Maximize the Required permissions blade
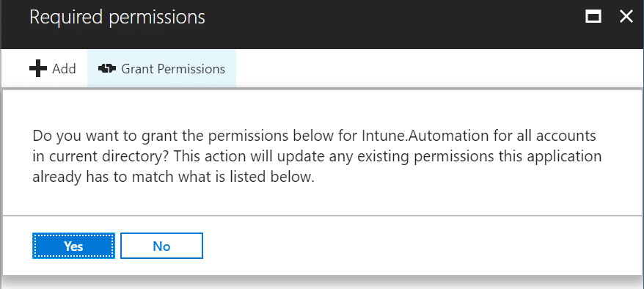 click(x=593, y=18)
